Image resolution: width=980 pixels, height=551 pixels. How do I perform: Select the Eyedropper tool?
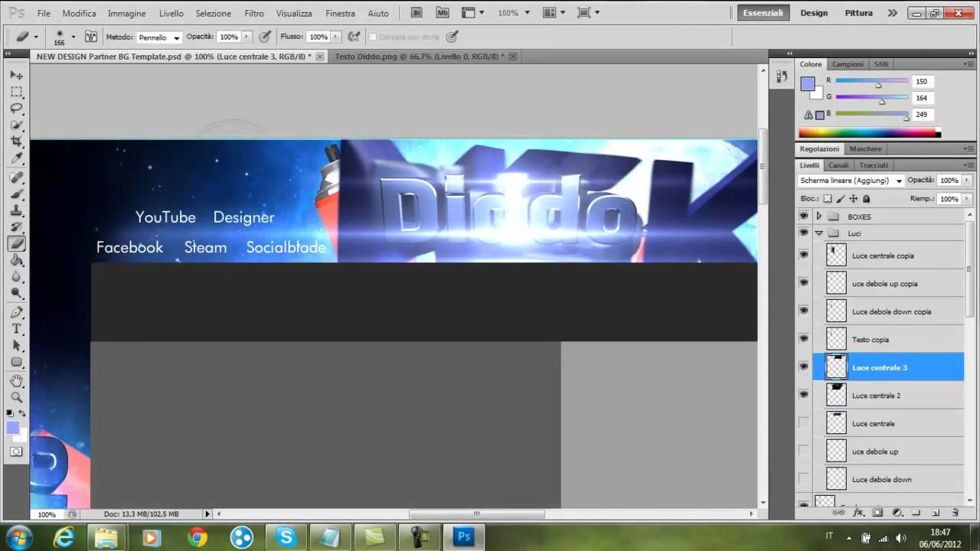(17, 159)
